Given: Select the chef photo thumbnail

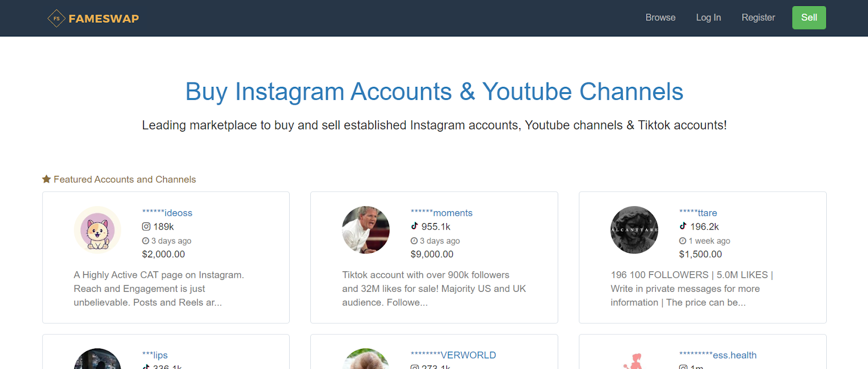Looking at the screenshot, I should tap(366, 230).
